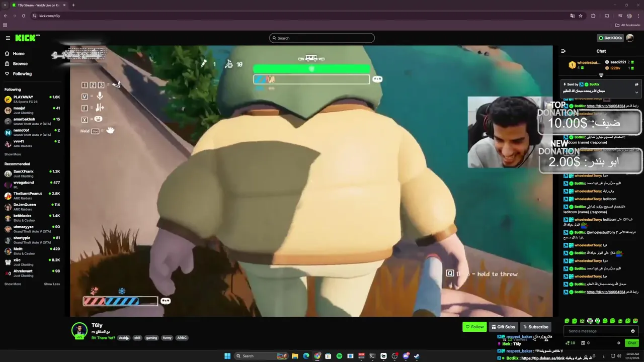The image size is (644, 362).
Task: Open DeJenQueen recommended channel
Action: 32,207
